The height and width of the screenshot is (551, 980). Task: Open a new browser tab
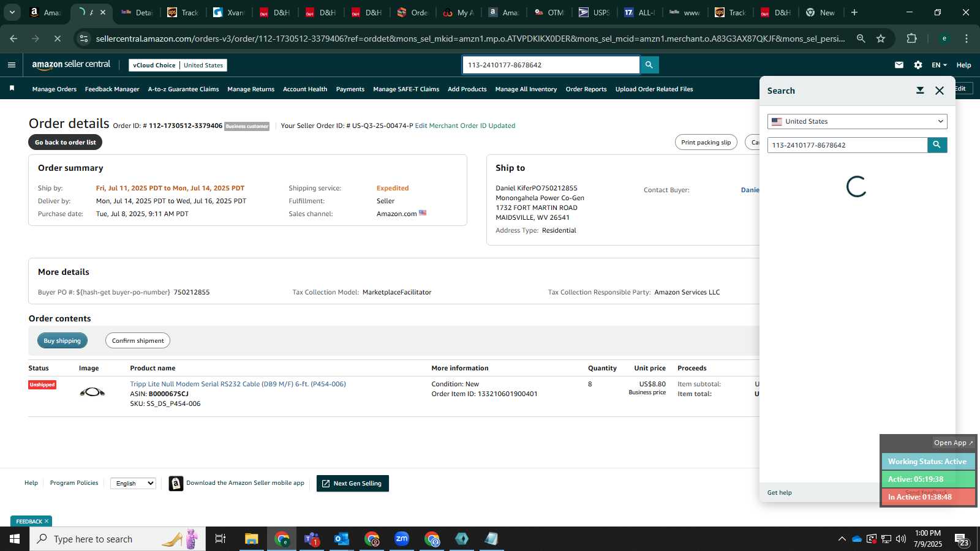854,12
